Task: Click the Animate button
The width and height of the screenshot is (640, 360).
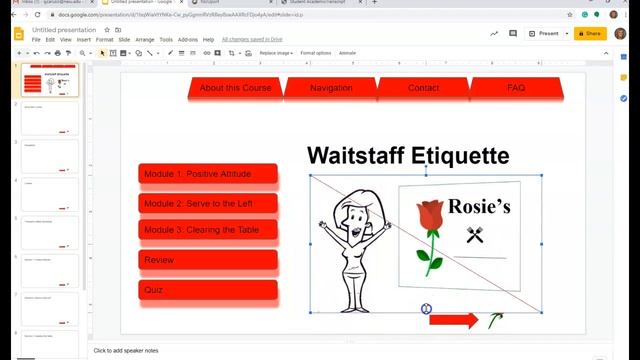Action: 347,53
